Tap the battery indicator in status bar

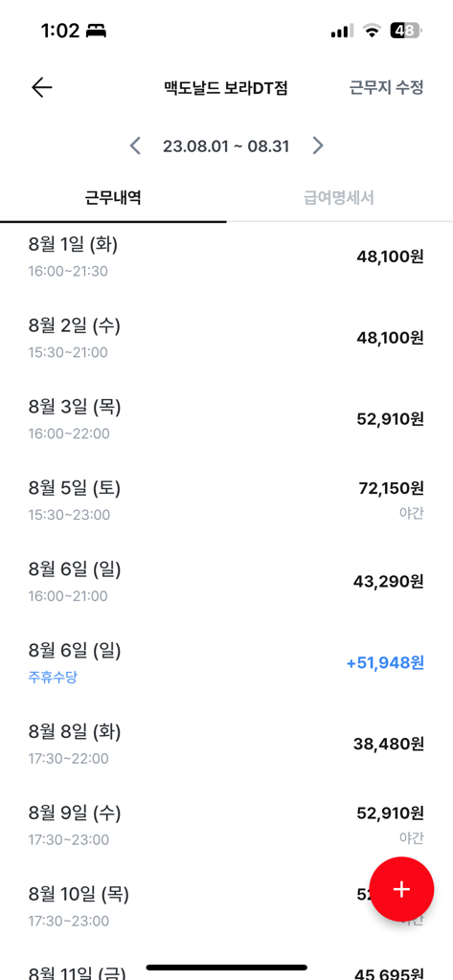[x=406, y=30]
